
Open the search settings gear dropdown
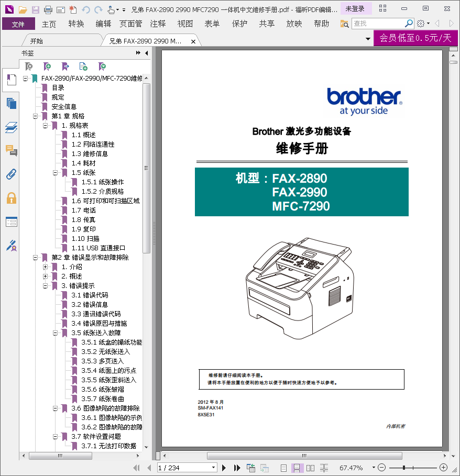(x=423, y=24)
